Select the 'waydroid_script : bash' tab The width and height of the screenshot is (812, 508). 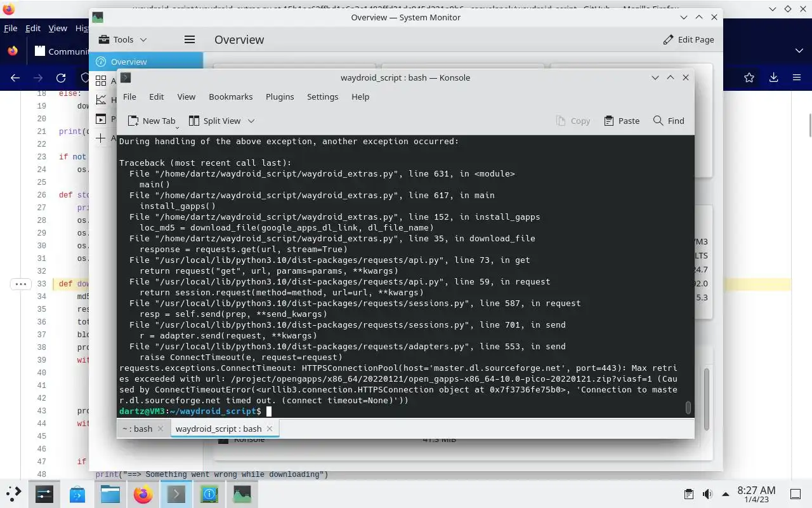point(218,429)
